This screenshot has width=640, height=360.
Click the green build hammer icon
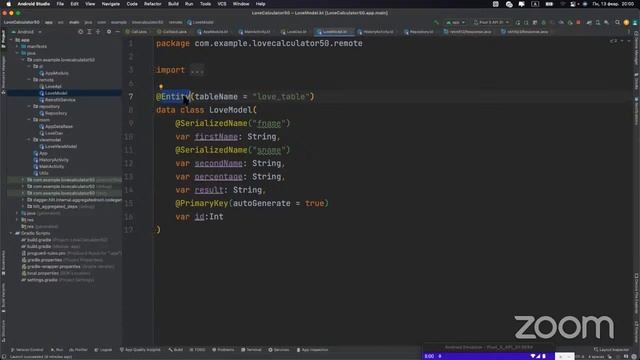(436, 22)
